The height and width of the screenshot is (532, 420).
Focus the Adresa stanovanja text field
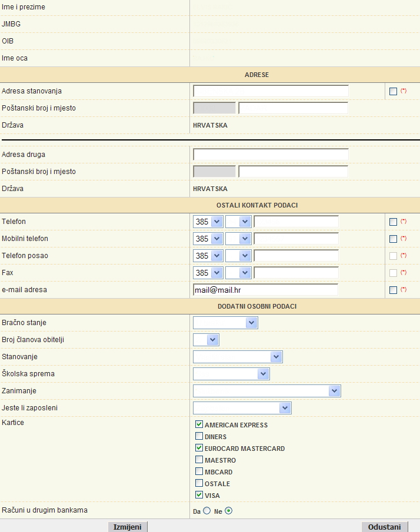click(271, 91)
